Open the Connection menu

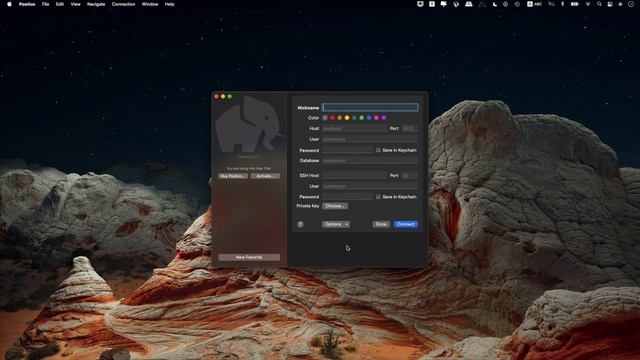pos(123,4)
